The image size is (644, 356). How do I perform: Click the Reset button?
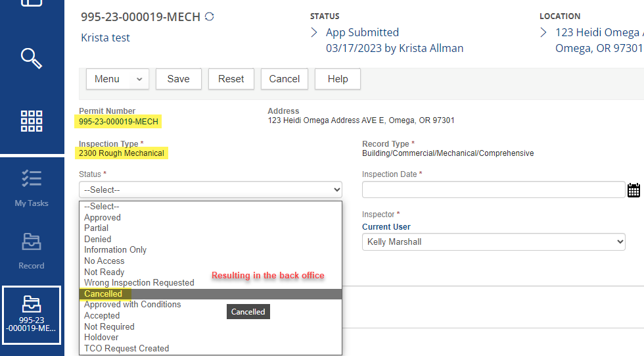coord(231,79)
